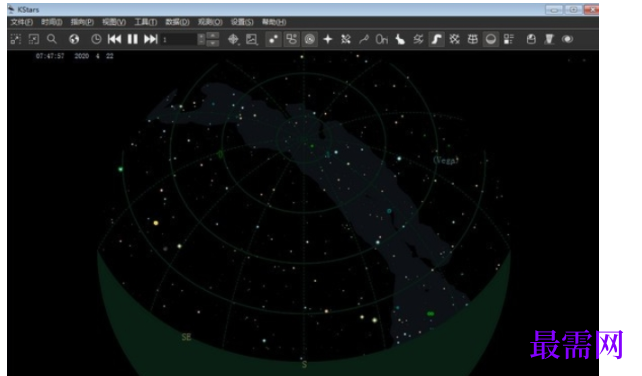Open the magnifier Find Object tool
Viewport: 642px width, 376px height.
click(x=52, y=39)
